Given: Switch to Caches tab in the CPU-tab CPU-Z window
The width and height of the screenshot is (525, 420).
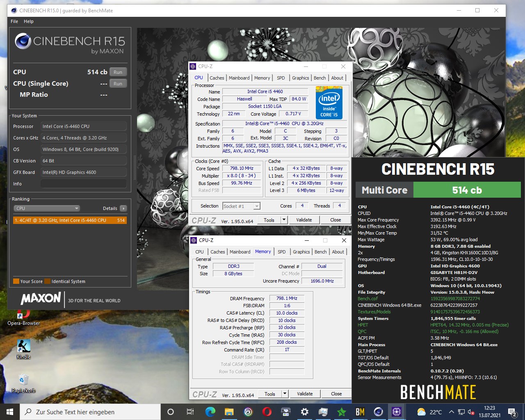Looking at the screenshot, I should pos(217,78).
